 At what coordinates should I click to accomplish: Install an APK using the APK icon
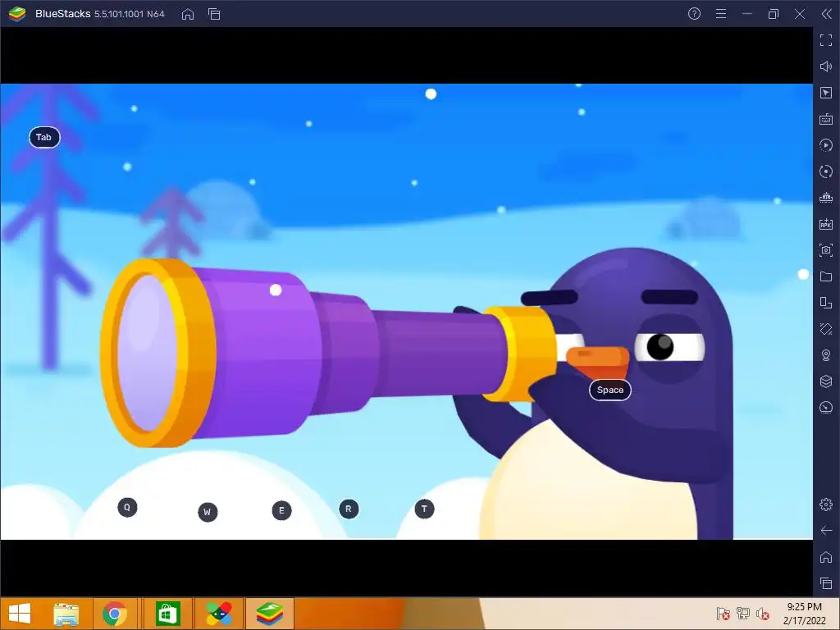click(826, 224)
